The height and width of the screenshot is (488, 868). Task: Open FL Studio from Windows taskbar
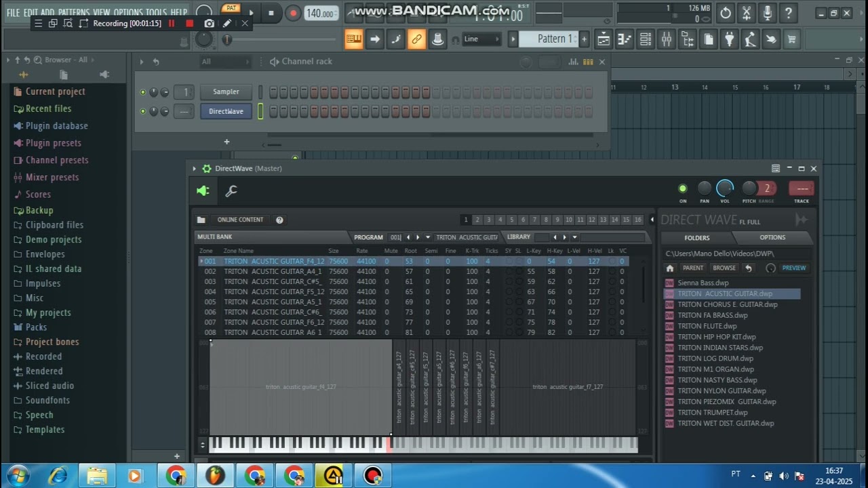(x=216, y=476)
